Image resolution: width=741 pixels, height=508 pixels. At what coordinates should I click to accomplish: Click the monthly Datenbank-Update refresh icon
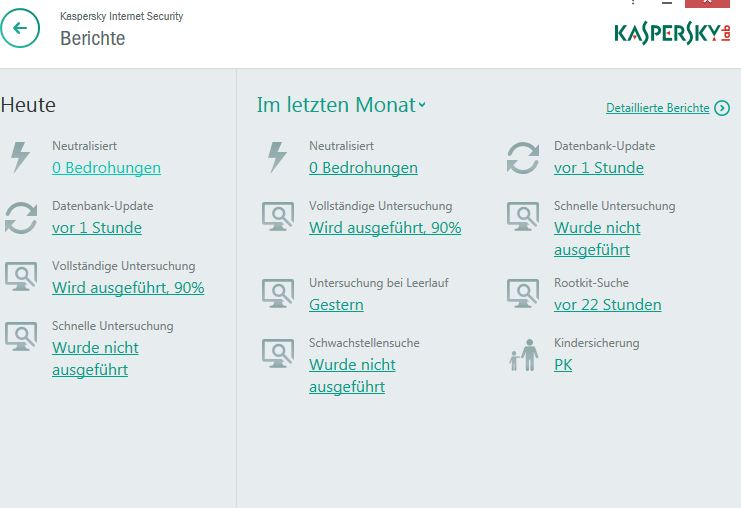(523, 158)
